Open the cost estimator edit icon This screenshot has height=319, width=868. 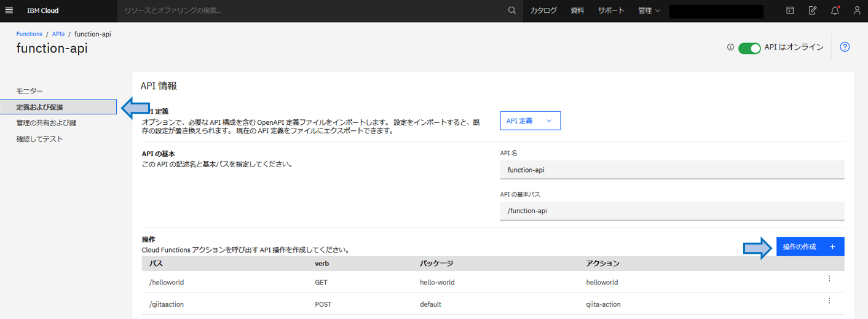pos(812,10)
